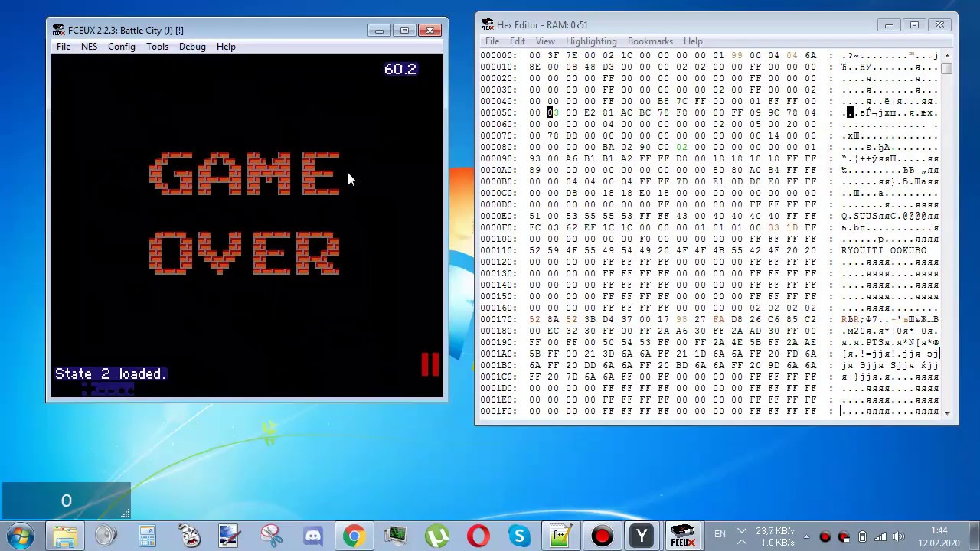
Task: Open the drawing tablet app on taskbar
Action: click(230, 536)
